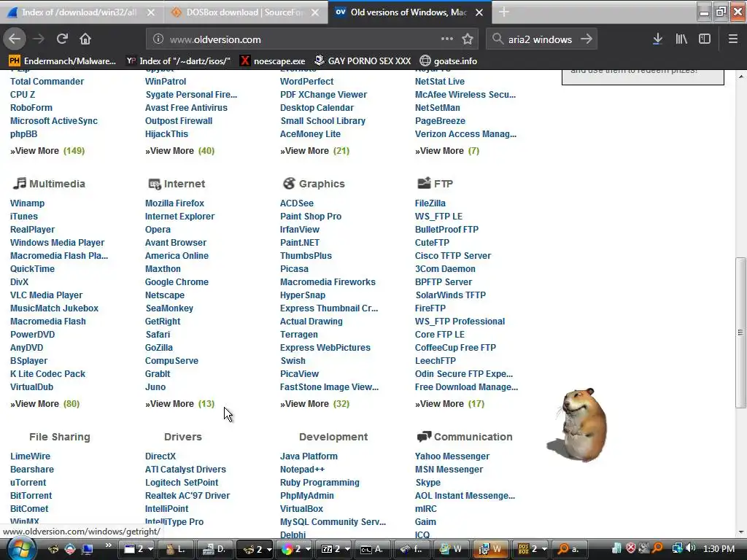
Task: Click the animated hamster image
Action: 578,425
